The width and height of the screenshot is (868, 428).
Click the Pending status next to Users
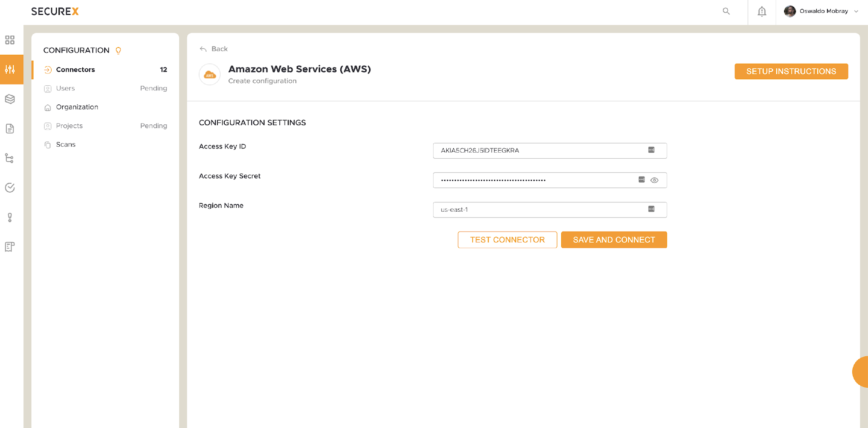[x=153, y=88]
